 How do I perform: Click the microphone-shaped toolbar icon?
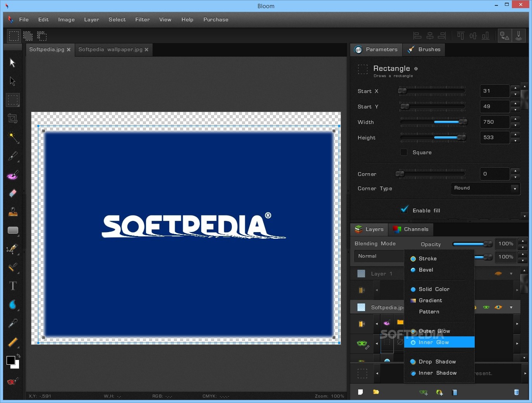pos(519,36)
